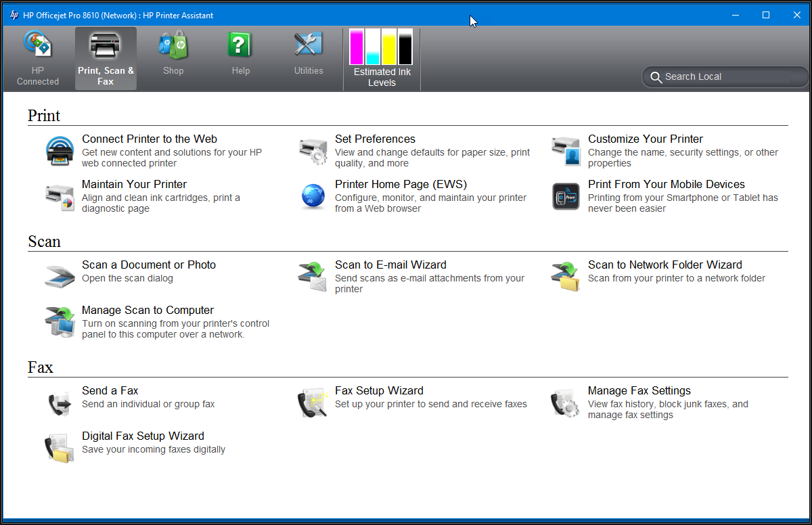Click the Print From Your Mobile Devices icon
The image size is (812, 525).
pos(566,196)
